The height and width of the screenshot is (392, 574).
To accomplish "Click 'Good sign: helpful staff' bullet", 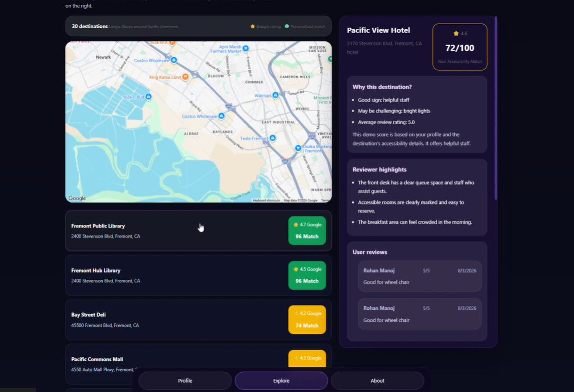I will tap(383, 100).
